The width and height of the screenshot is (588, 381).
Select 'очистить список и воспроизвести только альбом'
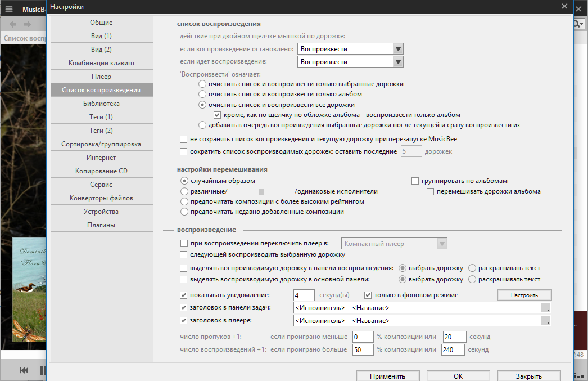[x=202, y=95]
